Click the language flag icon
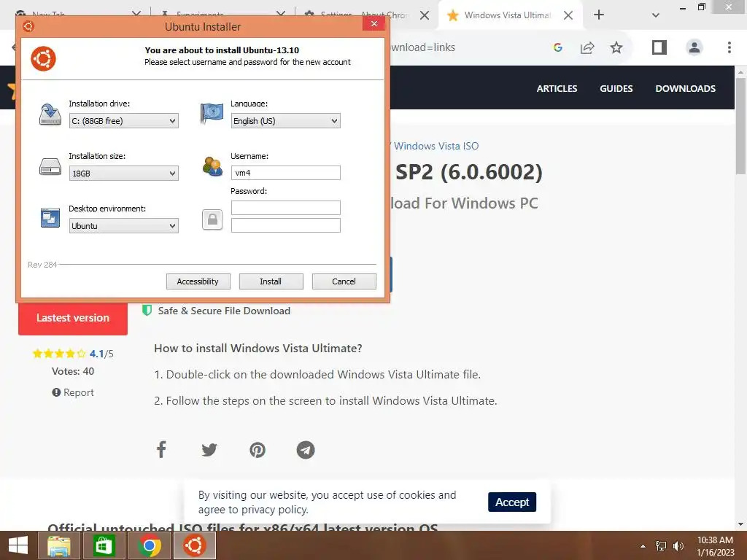 tap(212, 114)
